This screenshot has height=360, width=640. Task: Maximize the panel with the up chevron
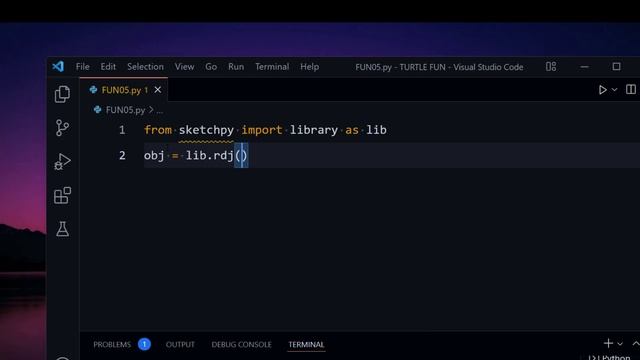tap(636, 344)
